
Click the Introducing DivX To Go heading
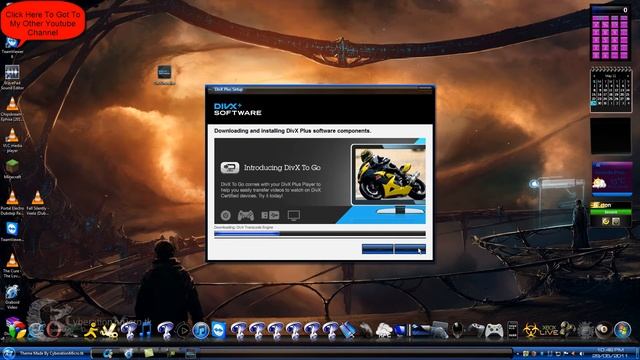point(282,167)
